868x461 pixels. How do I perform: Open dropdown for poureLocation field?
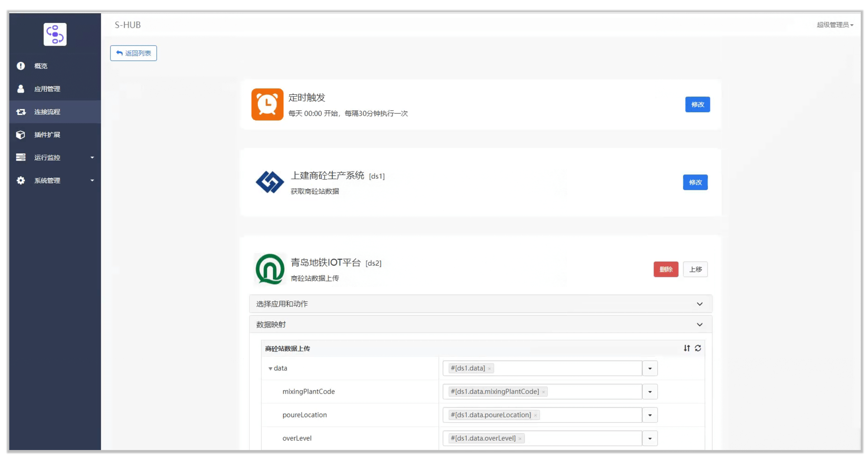coord(650,415)
